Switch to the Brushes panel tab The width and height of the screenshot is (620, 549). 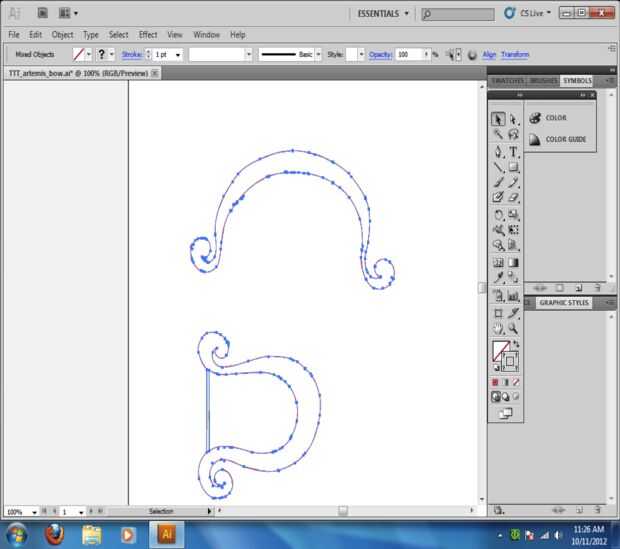click(x=543, y=80)
